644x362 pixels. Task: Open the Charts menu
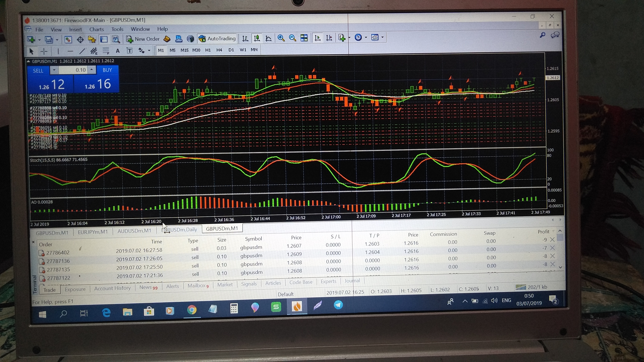click(96, 29)
